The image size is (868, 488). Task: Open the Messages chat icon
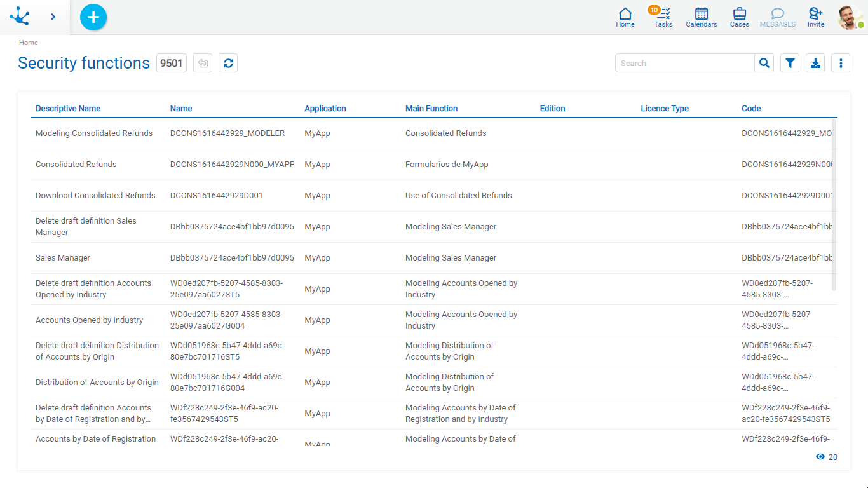pyautogui.click(x=778, y=17)
